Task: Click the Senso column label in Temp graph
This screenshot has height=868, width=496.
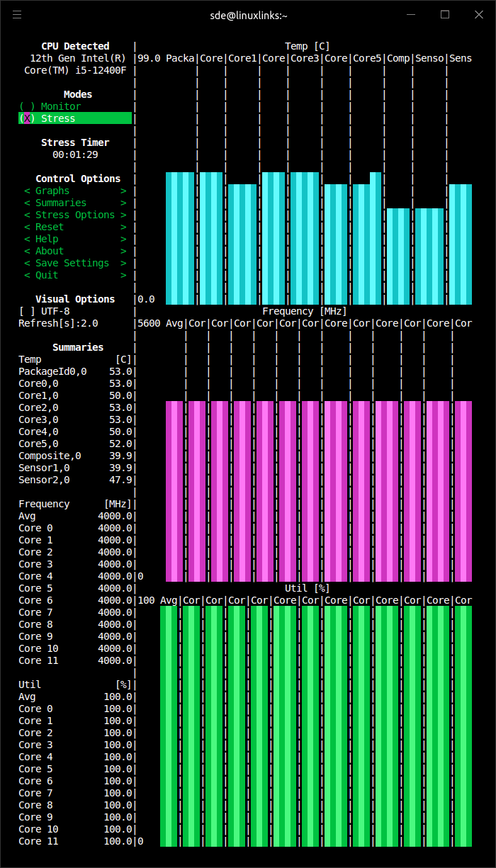Action: (429, 58)
